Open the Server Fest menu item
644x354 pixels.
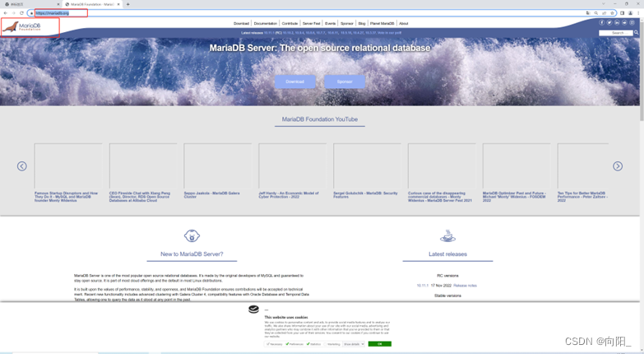(x=312, y=23)
